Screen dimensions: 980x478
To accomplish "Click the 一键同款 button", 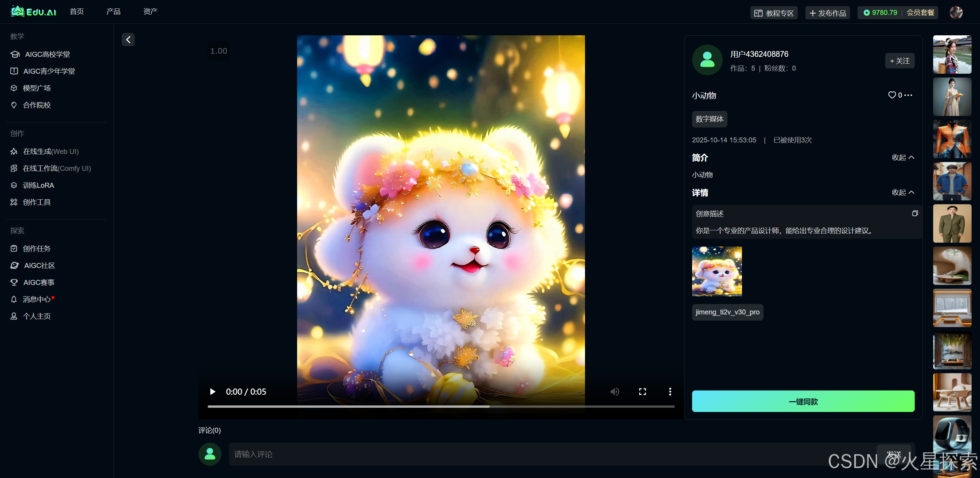I will [803, 401].
